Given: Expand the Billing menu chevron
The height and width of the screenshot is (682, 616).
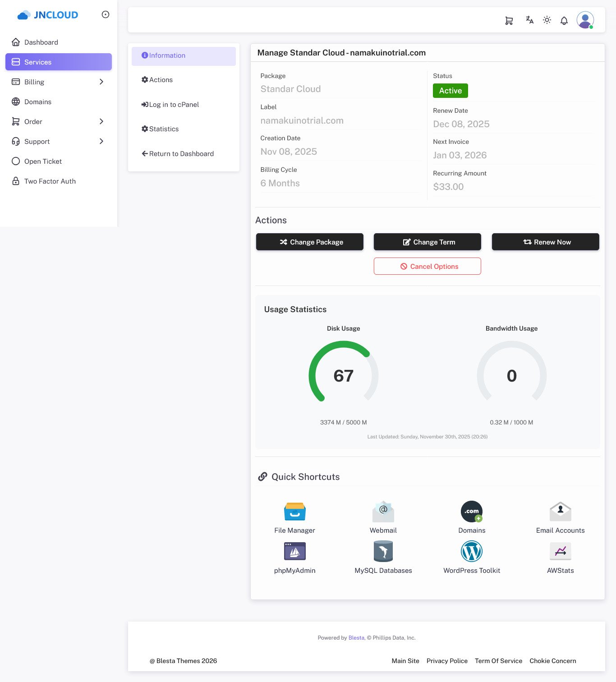Looking at the screenshot, I should (x=101, y=82).
